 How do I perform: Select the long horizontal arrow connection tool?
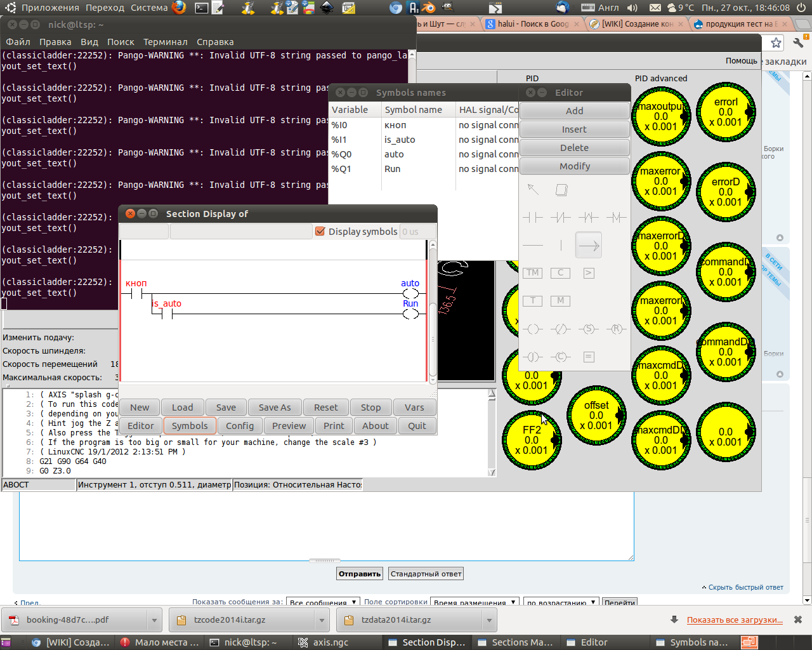pos(589,246)
